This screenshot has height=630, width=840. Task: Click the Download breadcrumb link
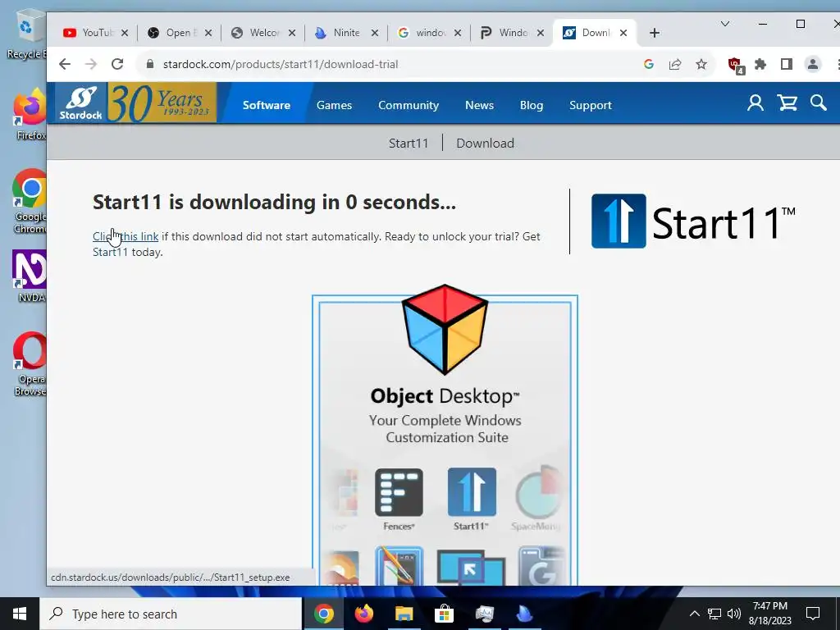485,143
